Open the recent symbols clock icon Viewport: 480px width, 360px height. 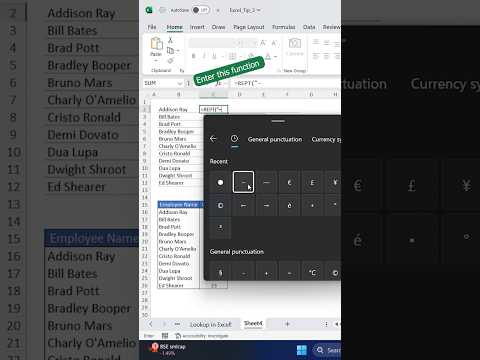point(235,139)
